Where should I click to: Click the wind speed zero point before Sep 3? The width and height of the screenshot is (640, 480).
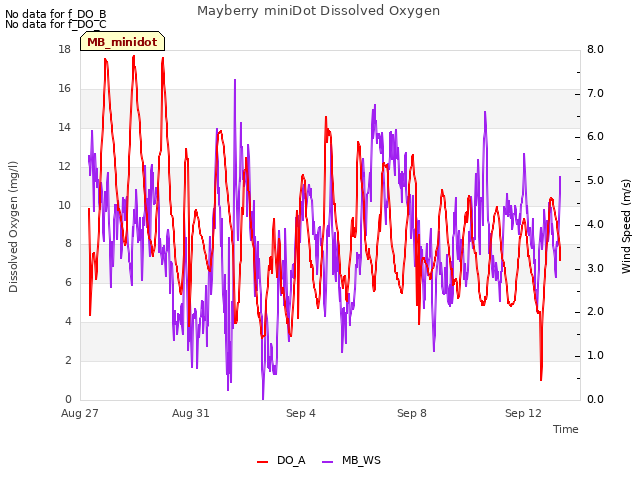pyautogui.click(x=263, y=398)
